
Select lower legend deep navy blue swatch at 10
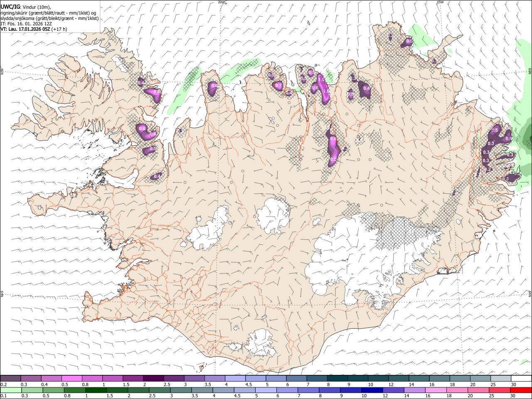click(372, 390)
